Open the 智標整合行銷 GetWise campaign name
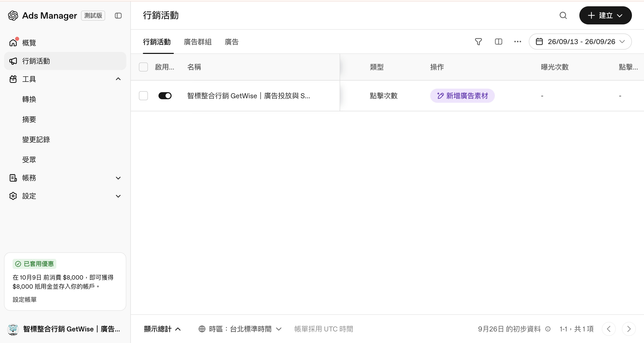The image size is (644, 343). pyautogui.click(x=249, y=96)
